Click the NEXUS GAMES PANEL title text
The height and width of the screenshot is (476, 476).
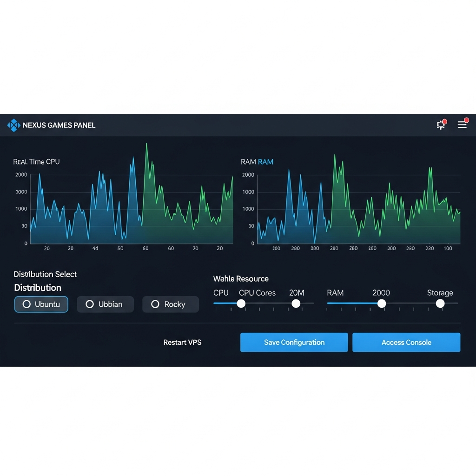pos(59,125)
